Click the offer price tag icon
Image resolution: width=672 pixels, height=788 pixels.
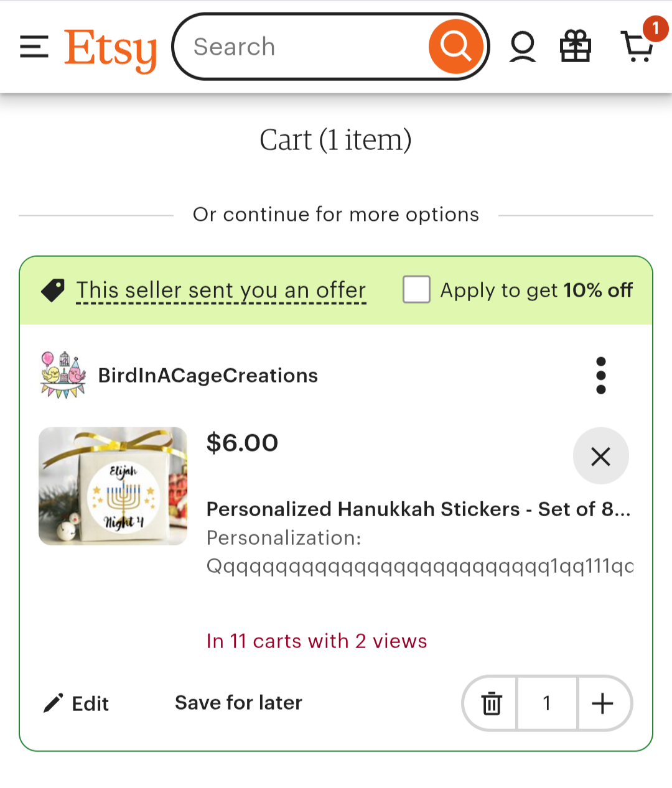pyautogui.click(x=53, y=290)
